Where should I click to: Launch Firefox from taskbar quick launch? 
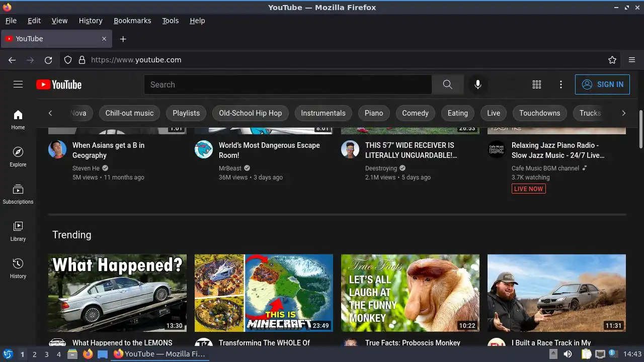pyautogui.click(x=88, y=354)
